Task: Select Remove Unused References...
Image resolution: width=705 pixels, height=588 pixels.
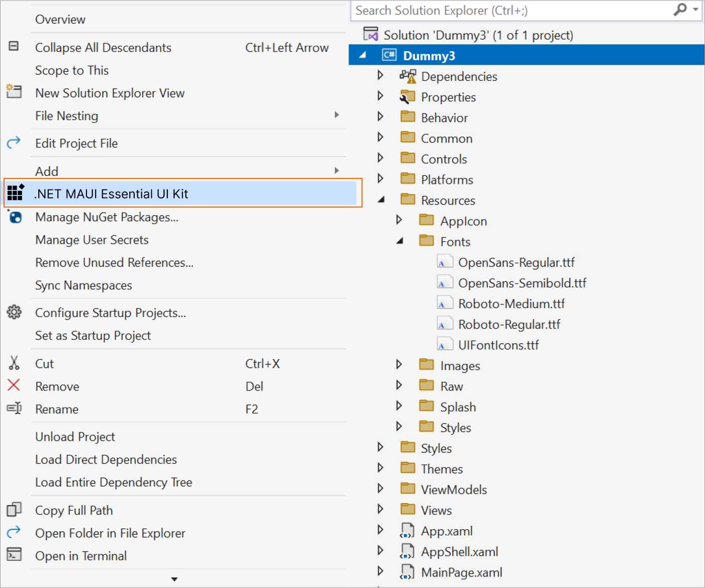Action: (114, 262)
